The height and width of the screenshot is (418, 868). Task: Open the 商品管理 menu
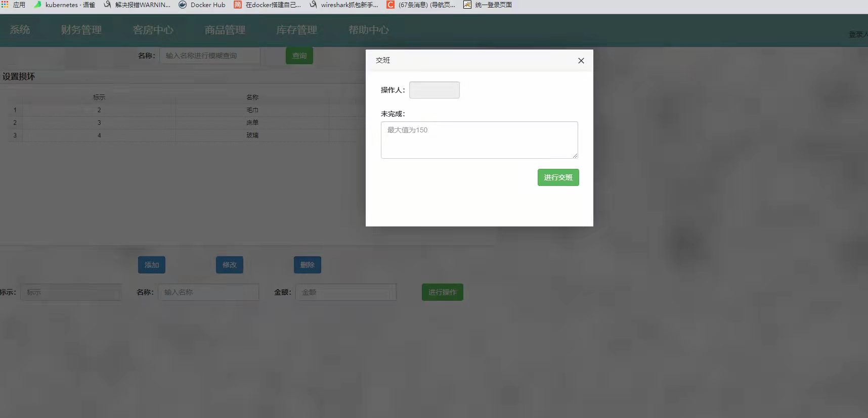(x=225, y=30)
